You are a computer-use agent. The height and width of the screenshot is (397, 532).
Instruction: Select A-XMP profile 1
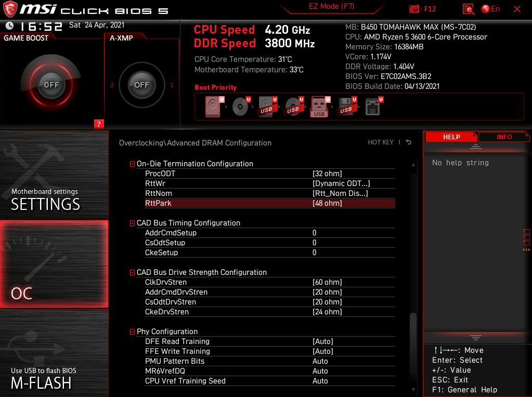tap(172, 85)
